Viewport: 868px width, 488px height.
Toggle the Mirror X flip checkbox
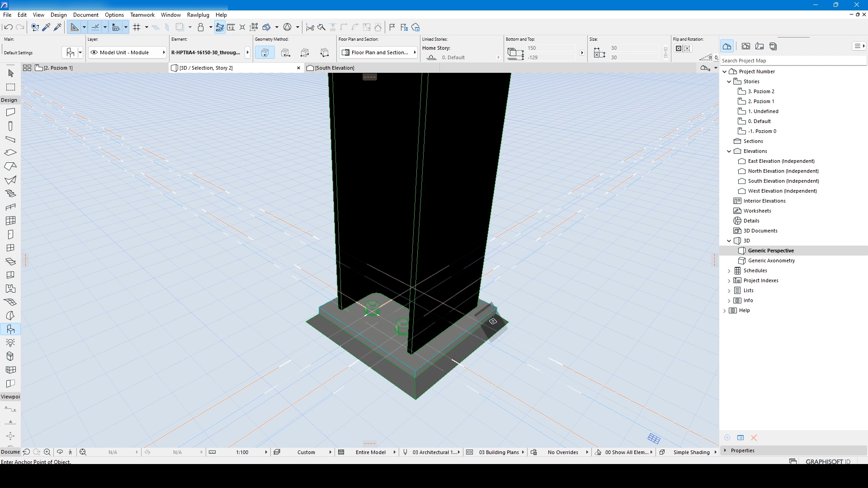click(x=679, y=48)
